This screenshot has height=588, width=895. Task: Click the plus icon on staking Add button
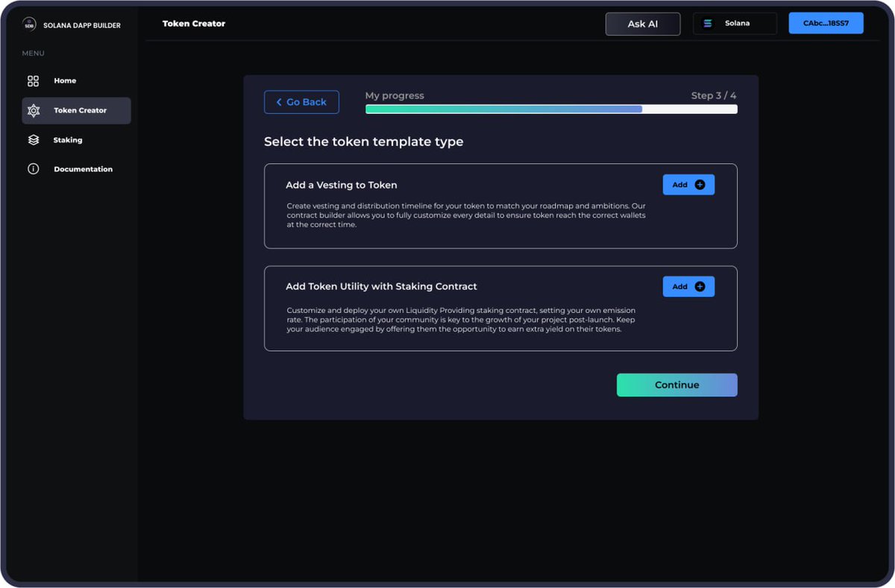pos(700,286)
